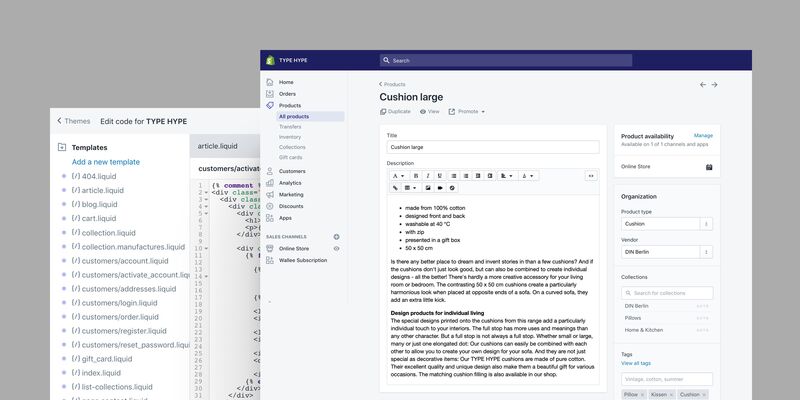Open Analytics section in sidebar

(290, 183)
